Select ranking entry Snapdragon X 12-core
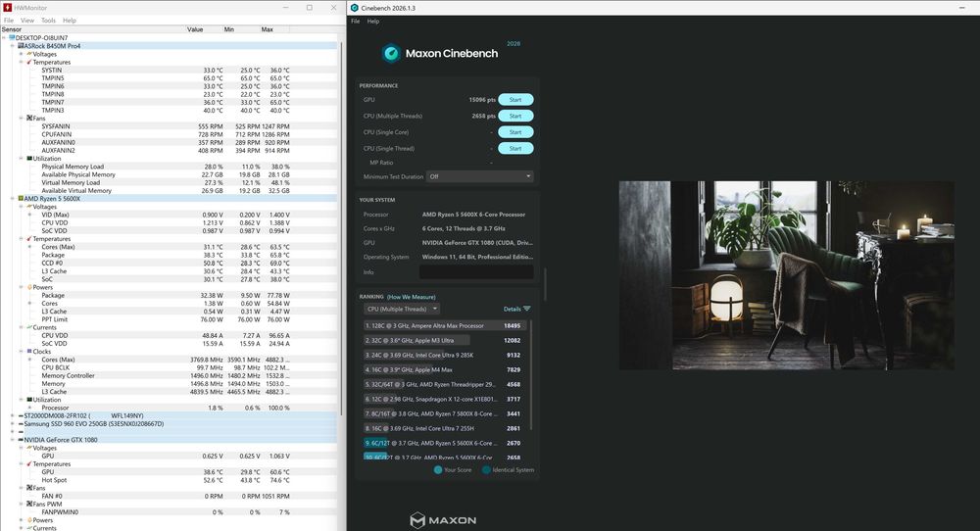The height and width of the screenshot is (531, 980). tap(445, 399)
